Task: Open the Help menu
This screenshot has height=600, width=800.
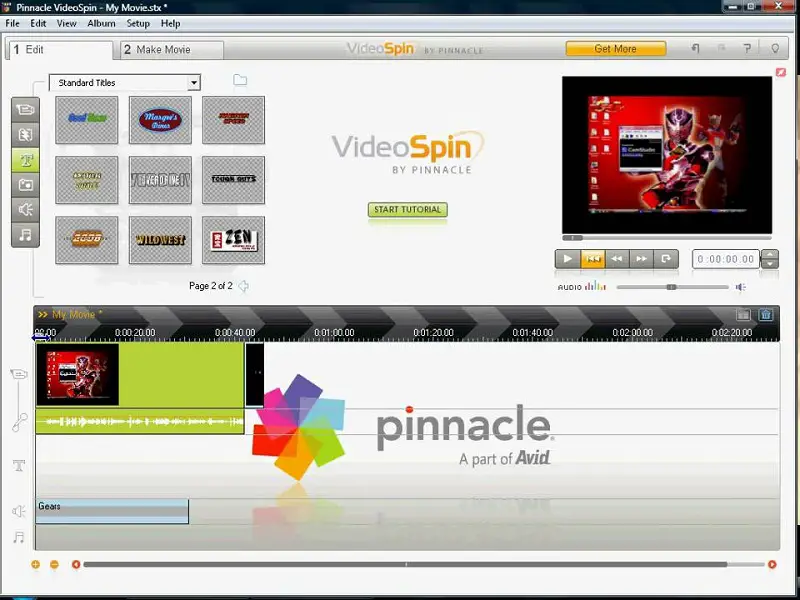Action: click(x=170, y=23)
